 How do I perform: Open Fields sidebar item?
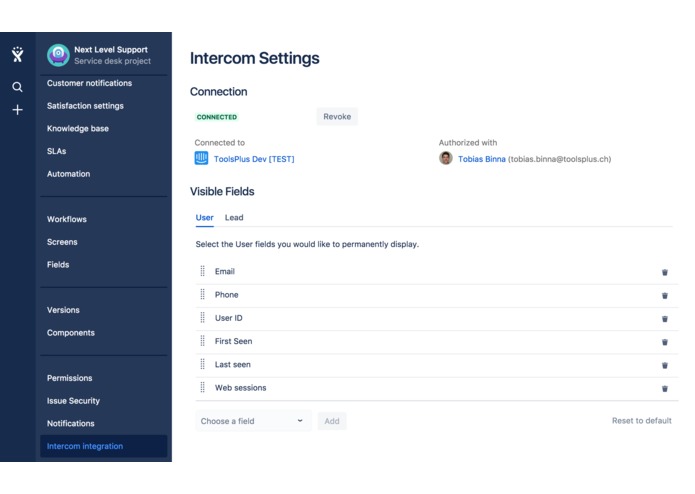coord(58,265)
